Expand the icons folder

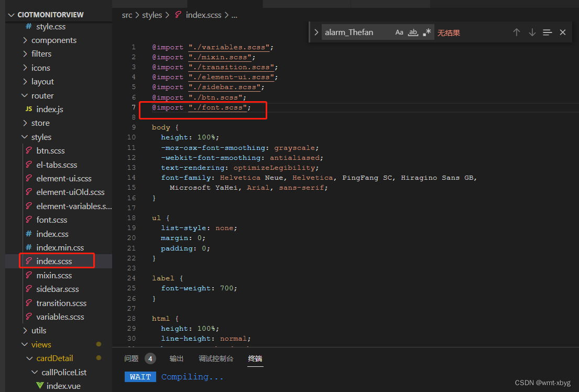[x=25, y=68]
